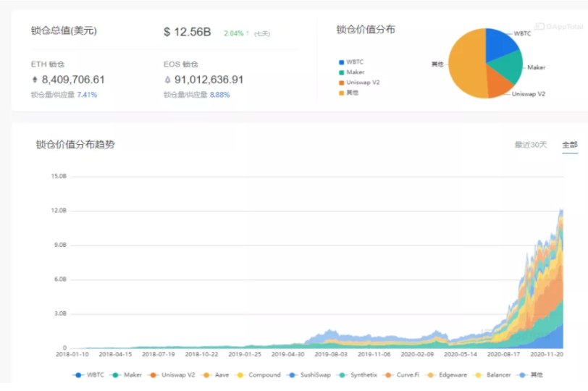Click the WBTC label beside the pie chart
This screenshot has width=588, height=391.
522,33
